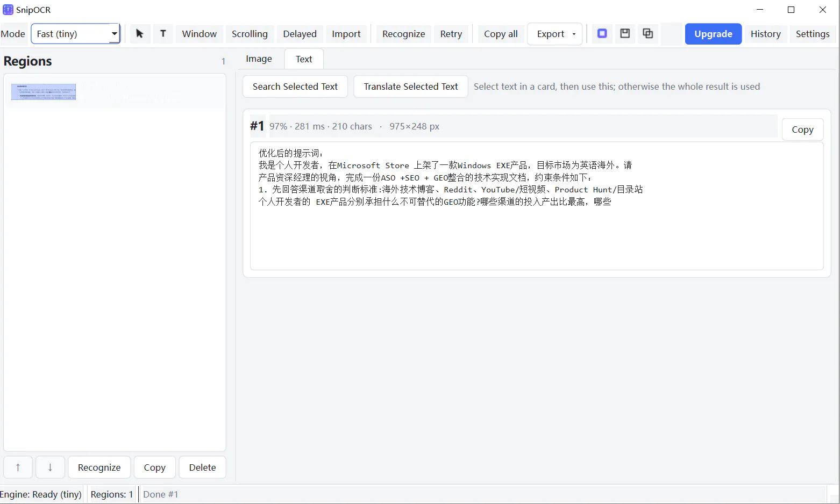Move the selected region up with the up arrow
Screen dimensions: 840x504
(18, 467)
